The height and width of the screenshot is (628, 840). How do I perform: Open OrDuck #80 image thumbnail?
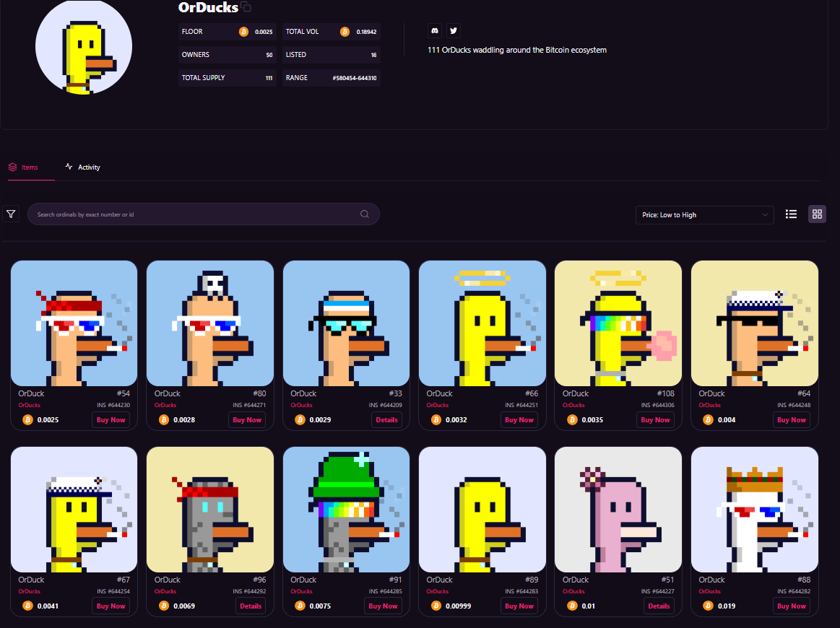point(210,323)
